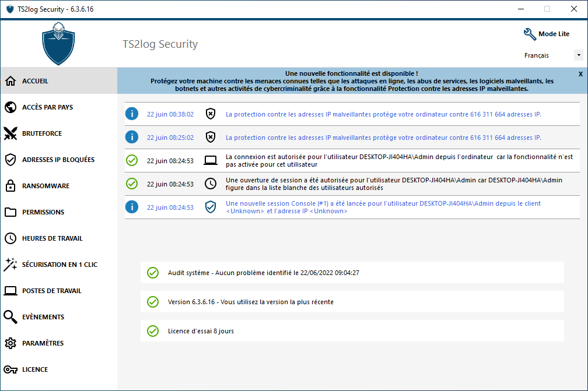
Task: Click the globe icon for Accès par pays
Action: 10,107
